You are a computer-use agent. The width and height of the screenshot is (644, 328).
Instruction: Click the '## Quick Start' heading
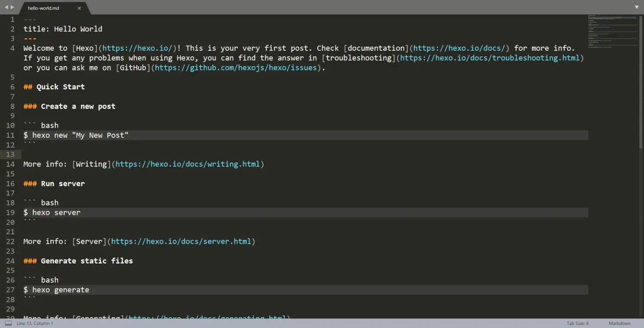click(54, 87)
